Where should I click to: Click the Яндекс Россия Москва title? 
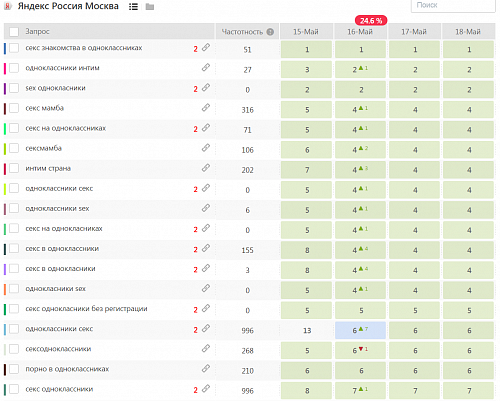[68, 6]
